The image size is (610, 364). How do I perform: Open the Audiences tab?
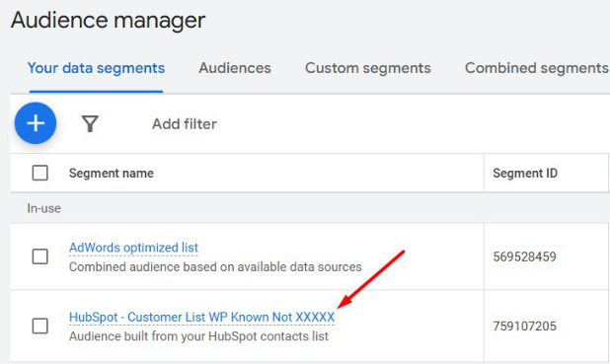coord(235,68)
